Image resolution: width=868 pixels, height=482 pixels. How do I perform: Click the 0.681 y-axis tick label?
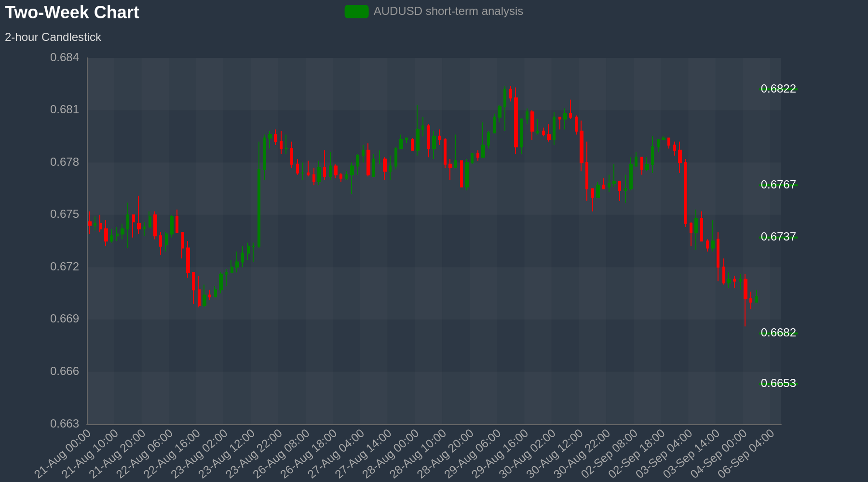point(65,109)
